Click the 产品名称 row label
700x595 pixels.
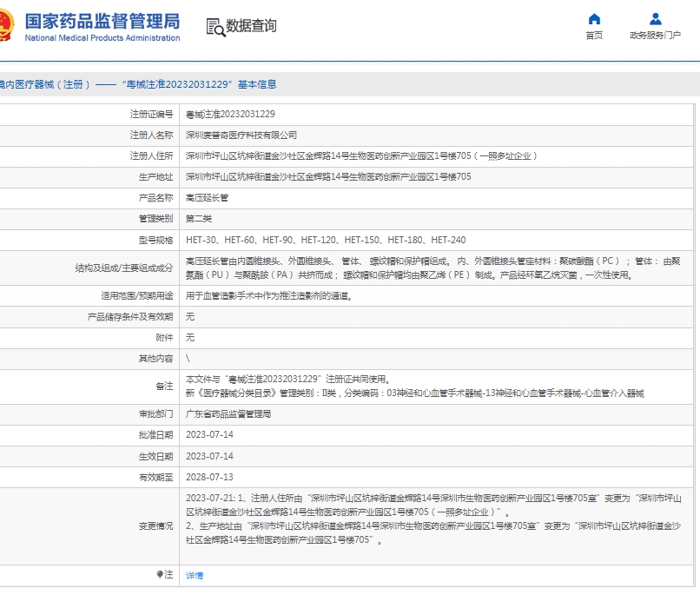coord(155,198)
